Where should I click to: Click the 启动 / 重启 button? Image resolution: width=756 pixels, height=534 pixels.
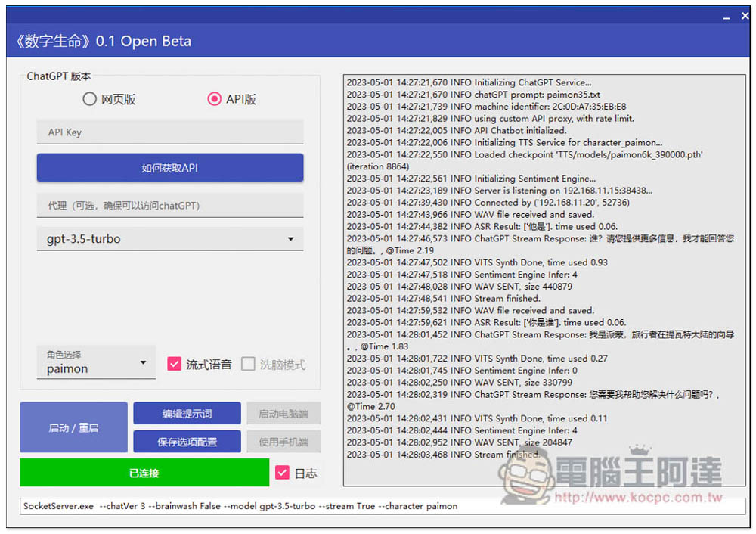pyautogui.click(x=74, y=427)
